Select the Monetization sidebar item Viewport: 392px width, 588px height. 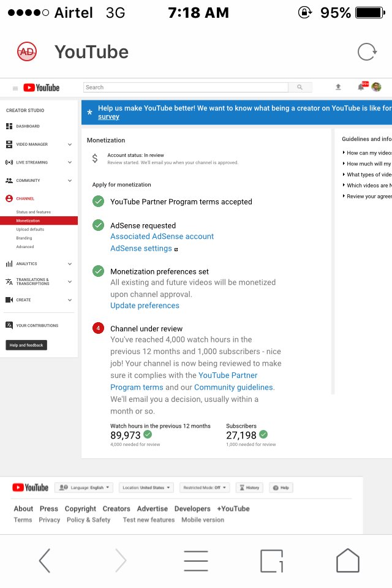pos(39,221)
